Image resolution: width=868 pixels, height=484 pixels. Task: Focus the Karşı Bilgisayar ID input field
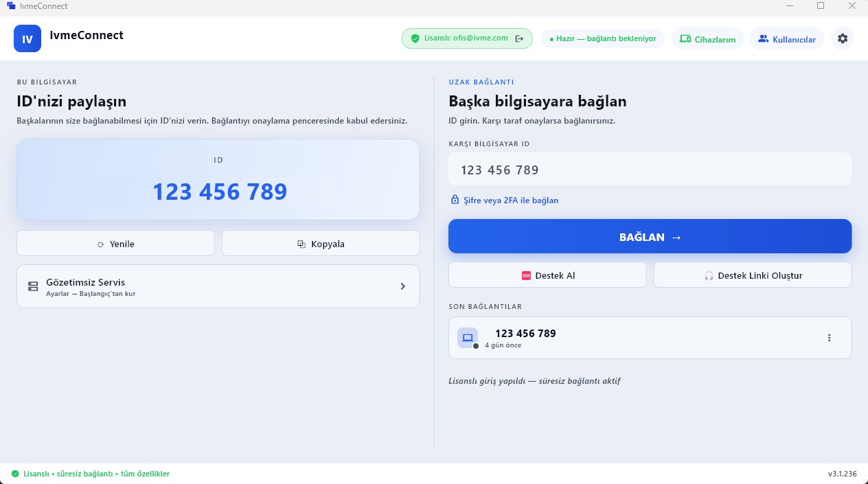650,169
